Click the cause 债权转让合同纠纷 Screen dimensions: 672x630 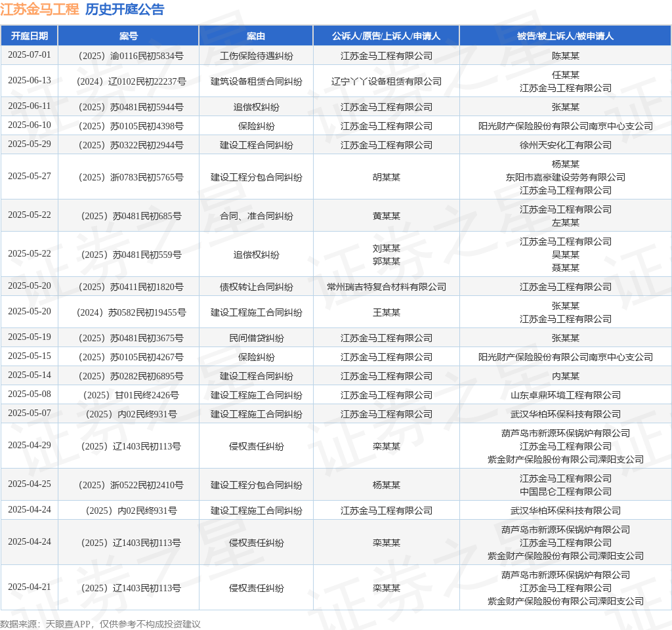tap(257, 287)
